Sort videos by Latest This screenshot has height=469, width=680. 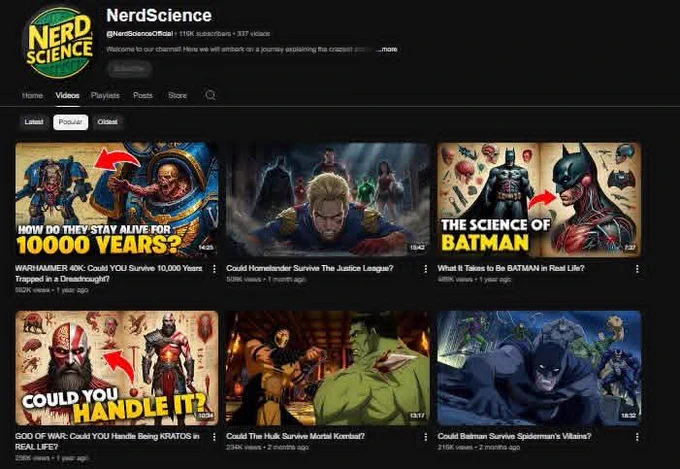(x=34, y=122)
